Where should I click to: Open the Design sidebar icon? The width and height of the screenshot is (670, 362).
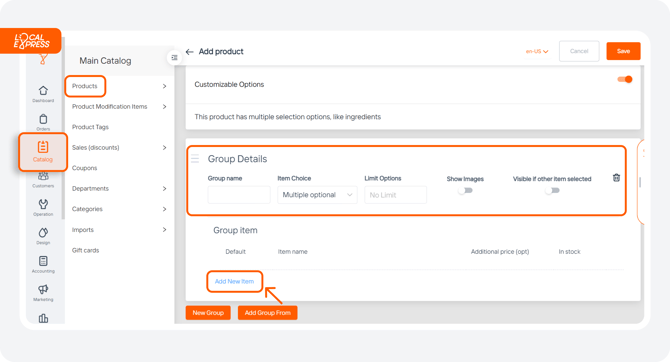43,233
